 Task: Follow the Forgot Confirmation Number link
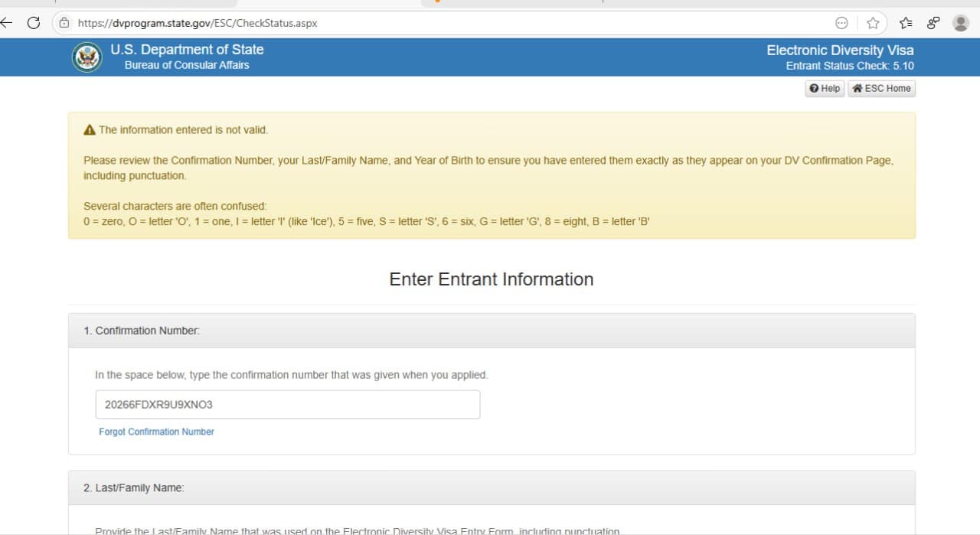156,432
